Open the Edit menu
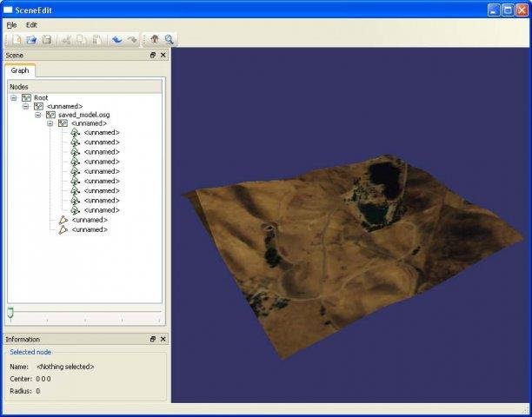This screenshot has height=417, width=532. point(31,25)
